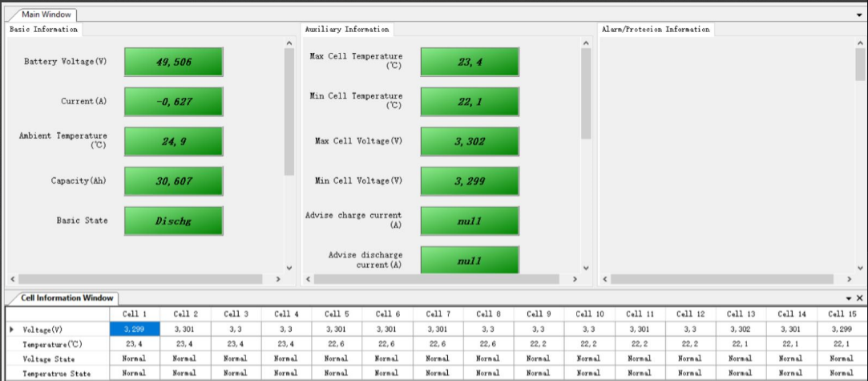Select the Alarm/Protecion Information tab
This screenshot has width=868, height=381.
[655, 30]
